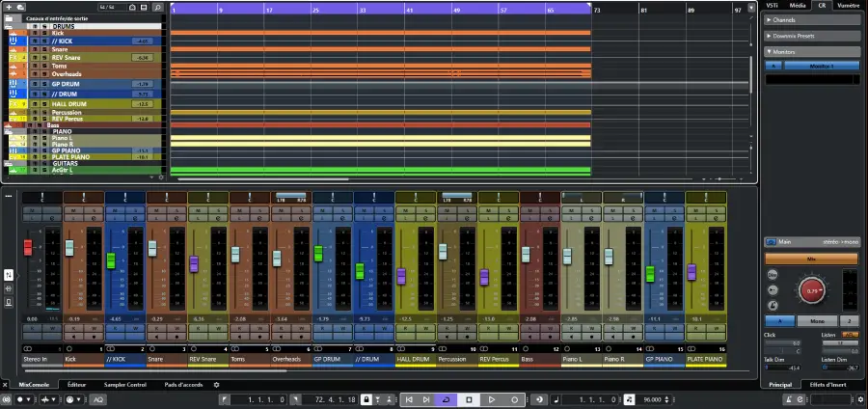The width and height of the screenshot is (868, 409).
Task: Click the Go to Left Locator transport button
Action: (x=409, y=399)
